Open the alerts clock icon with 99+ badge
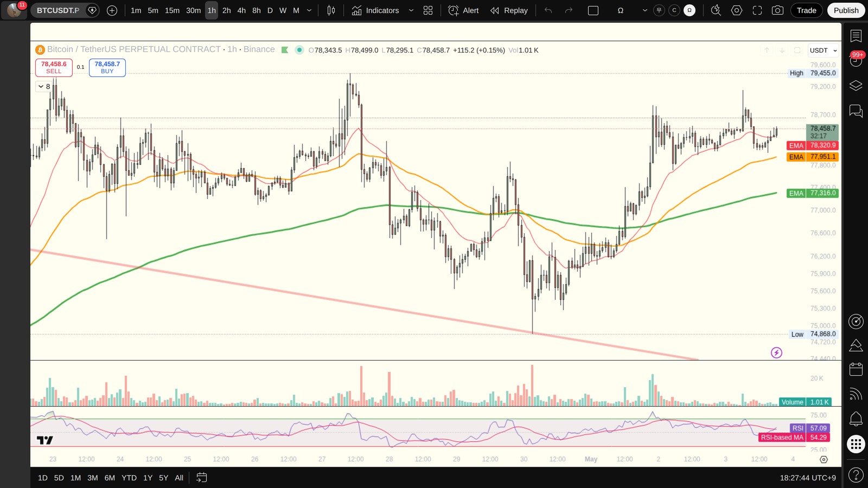The width and height of the screenshot is (868, 488). (x=856, y=60)
